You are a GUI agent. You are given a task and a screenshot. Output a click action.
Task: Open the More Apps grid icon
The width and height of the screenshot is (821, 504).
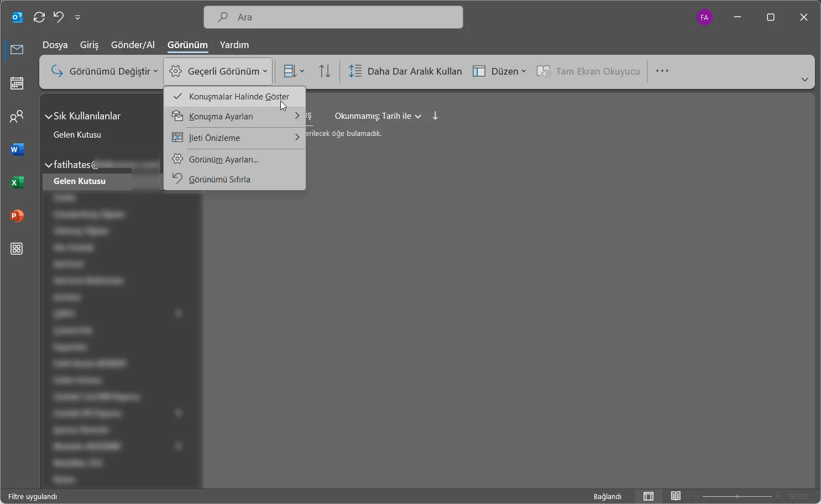click(17, 249)
